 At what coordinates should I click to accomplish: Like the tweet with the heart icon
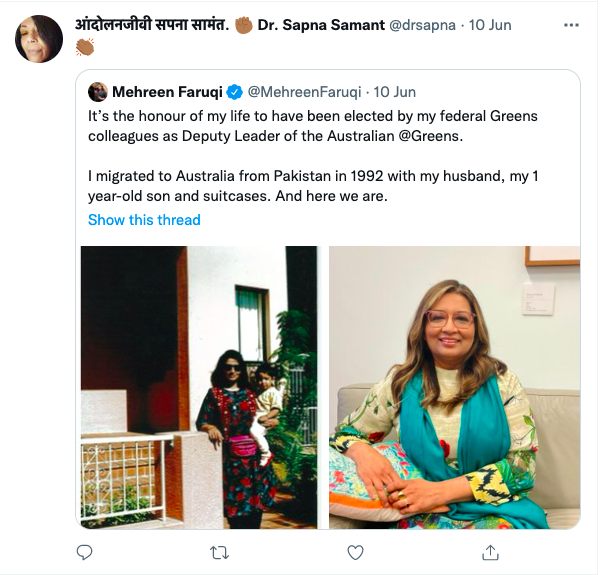355,552
